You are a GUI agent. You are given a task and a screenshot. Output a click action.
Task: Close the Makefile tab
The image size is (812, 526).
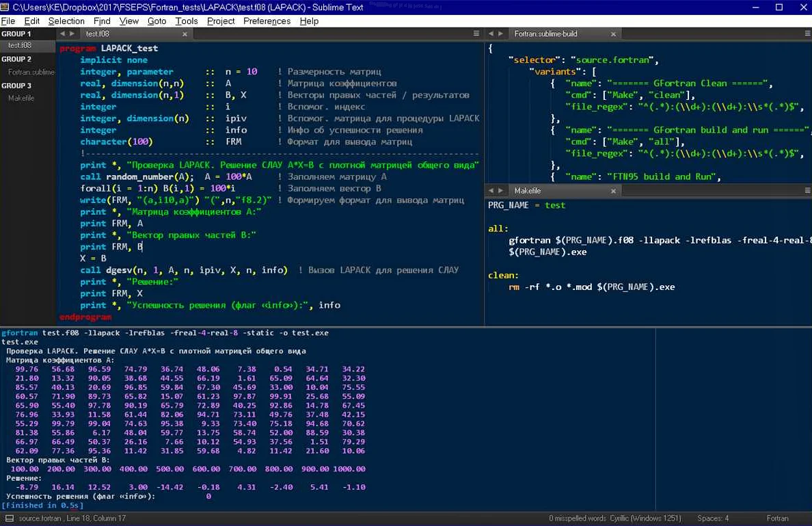point(613,191)
